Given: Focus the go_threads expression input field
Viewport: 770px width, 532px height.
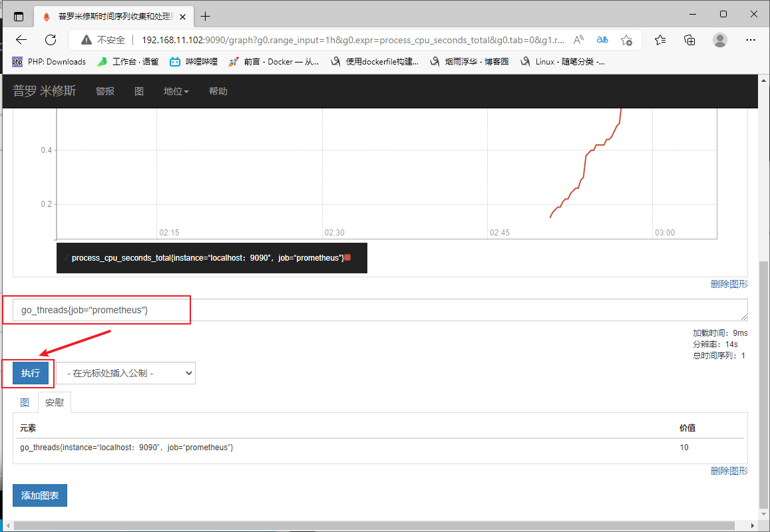Looking at the screenshot, I should tap(380, 310).
